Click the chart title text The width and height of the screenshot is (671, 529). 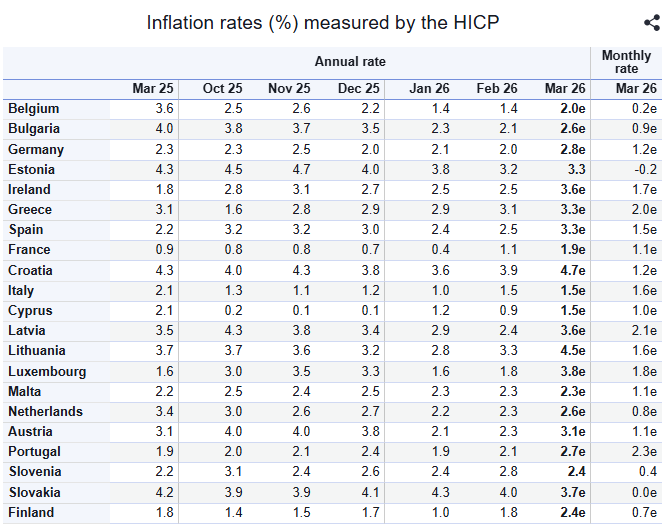[322, 23]
